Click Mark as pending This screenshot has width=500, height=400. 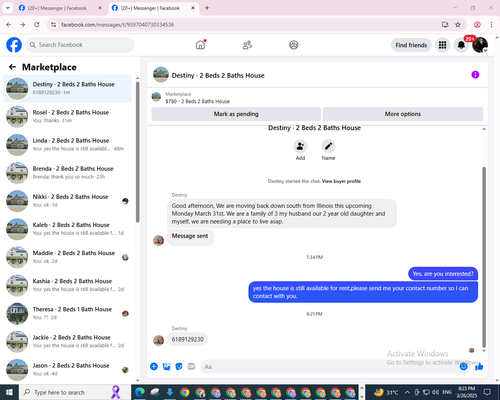point(236,114)
